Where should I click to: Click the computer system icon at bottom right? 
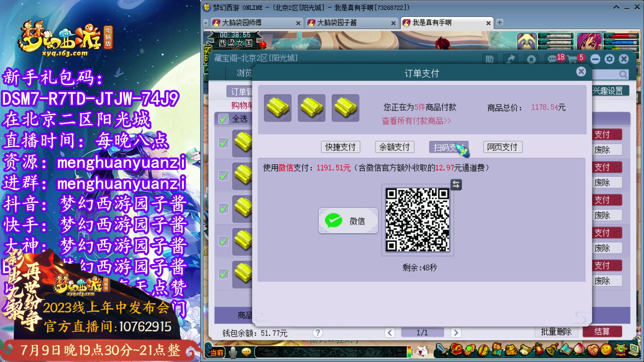point(634,350)
